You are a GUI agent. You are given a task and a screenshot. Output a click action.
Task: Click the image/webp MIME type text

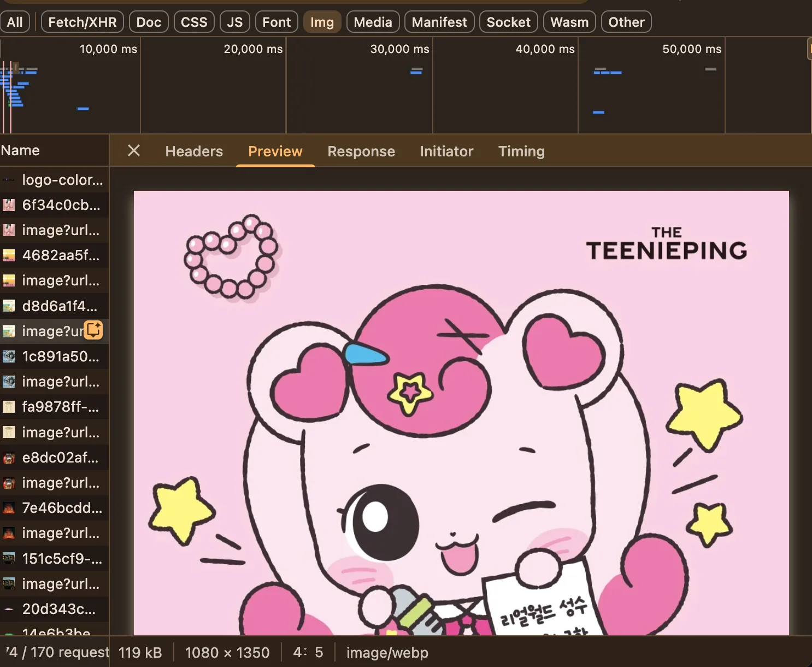click(387, 652)
